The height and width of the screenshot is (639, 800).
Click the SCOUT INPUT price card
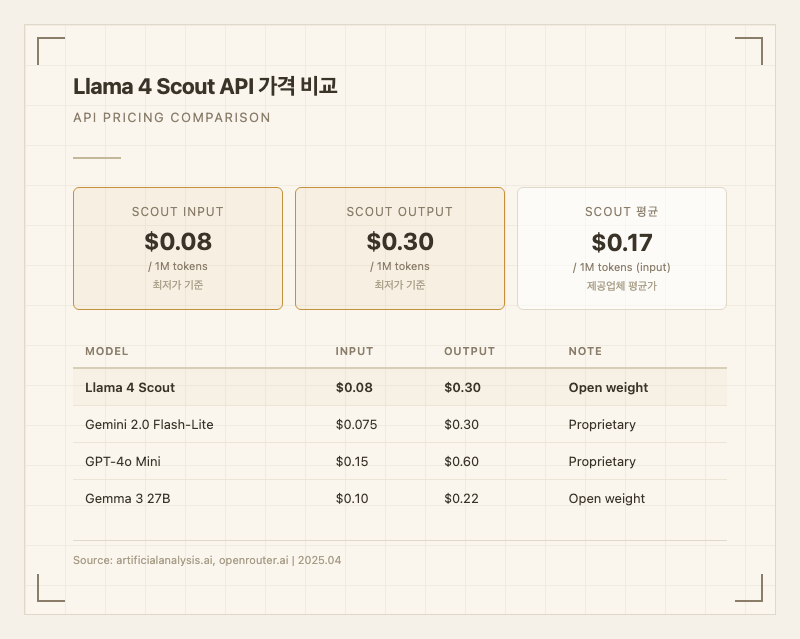(178, 248)
